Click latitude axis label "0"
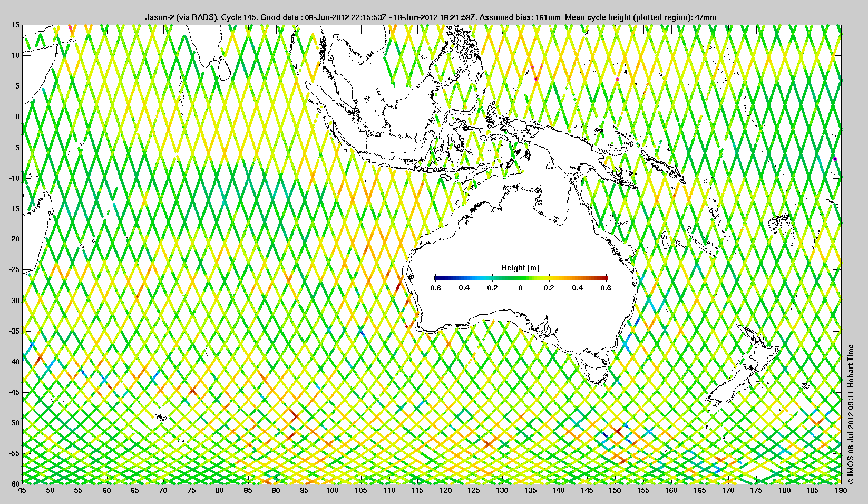 18,117
